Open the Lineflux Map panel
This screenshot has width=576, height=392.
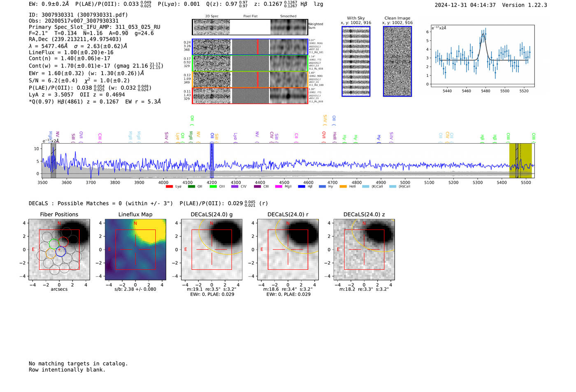point(135,250)
